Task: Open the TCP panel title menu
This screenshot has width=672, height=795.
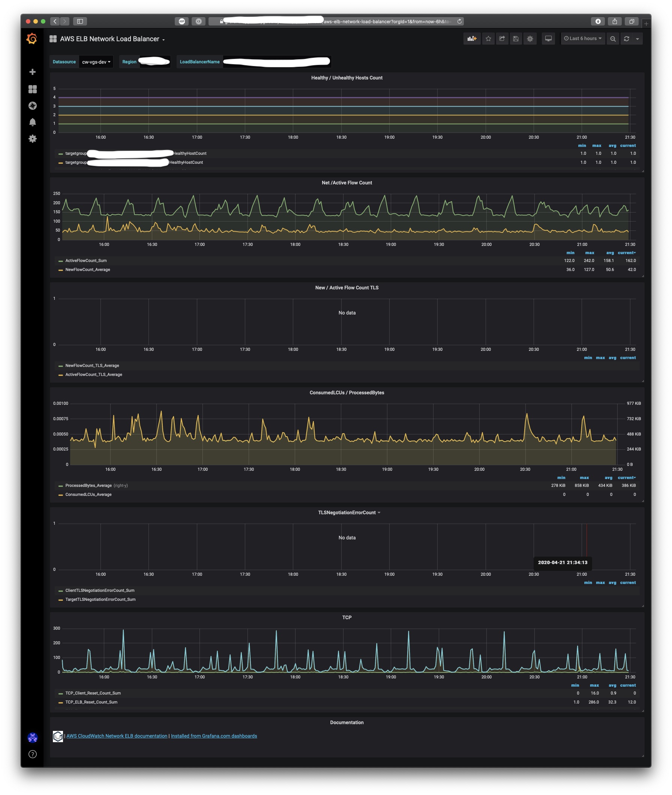Action: pyautogui.click(x=346, y=618)
